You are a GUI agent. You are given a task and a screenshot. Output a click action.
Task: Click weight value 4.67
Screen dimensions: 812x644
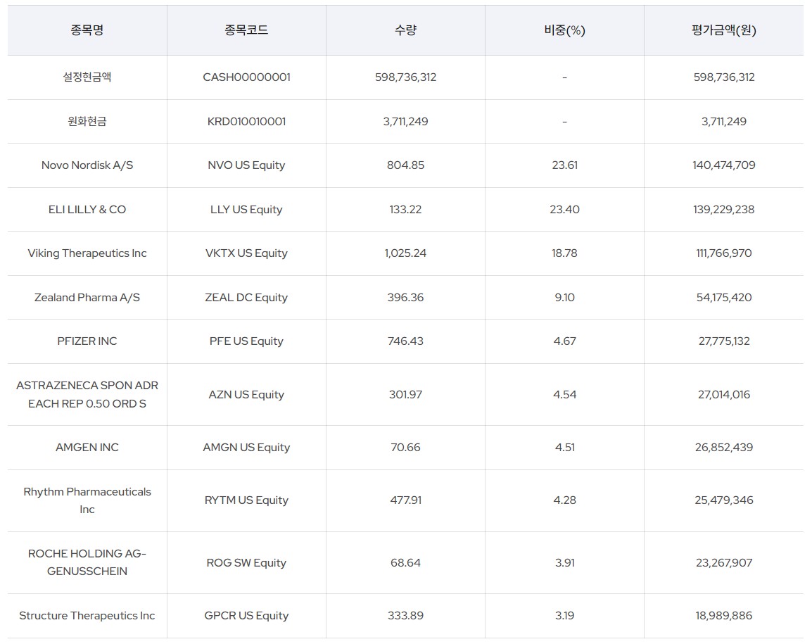click(x=564, y=341)
